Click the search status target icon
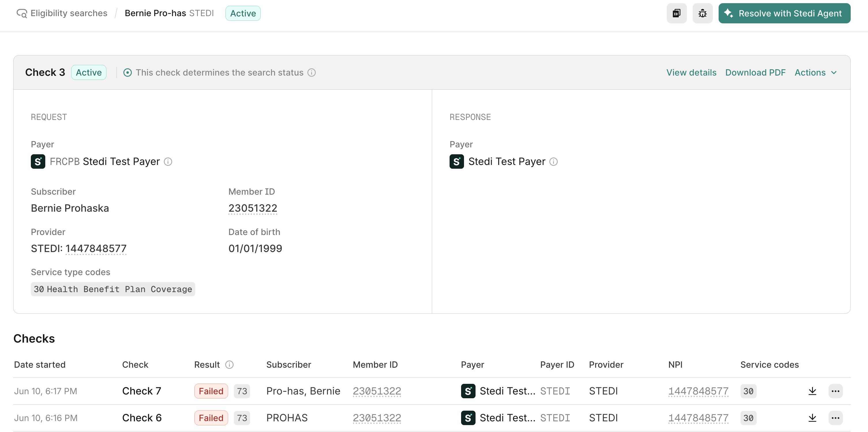This screenshot has height=432, width=868. tap(127, 72)
